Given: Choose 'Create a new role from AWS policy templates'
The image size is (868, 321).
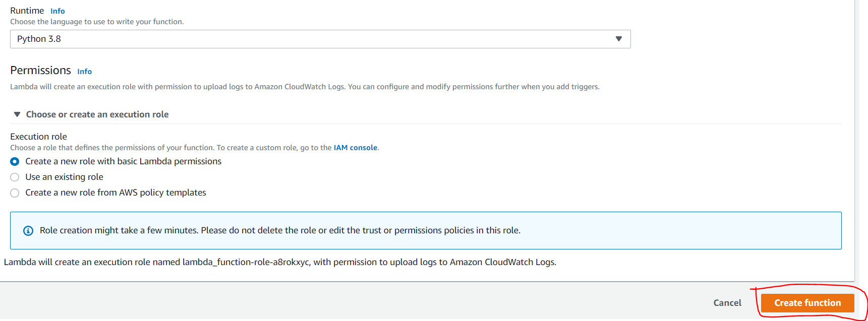Looking at the screenshot, I should click(15, 193).
